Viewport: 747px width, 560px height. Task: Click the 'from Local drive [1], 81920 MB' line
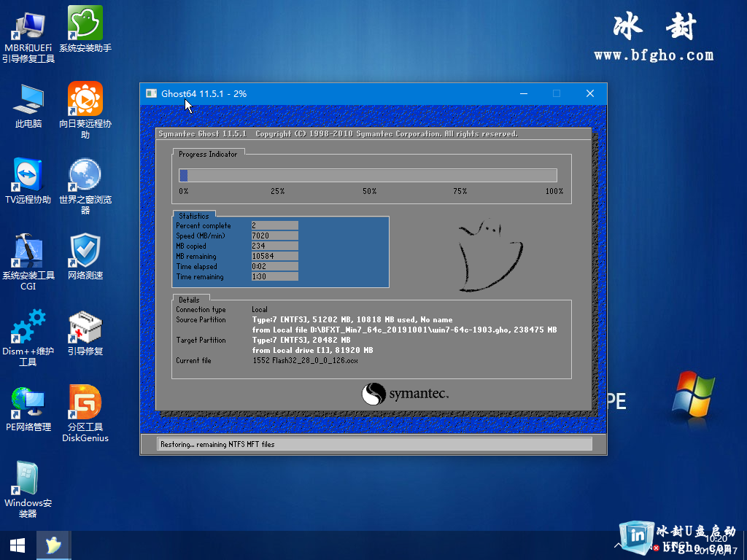coord(312,351)
